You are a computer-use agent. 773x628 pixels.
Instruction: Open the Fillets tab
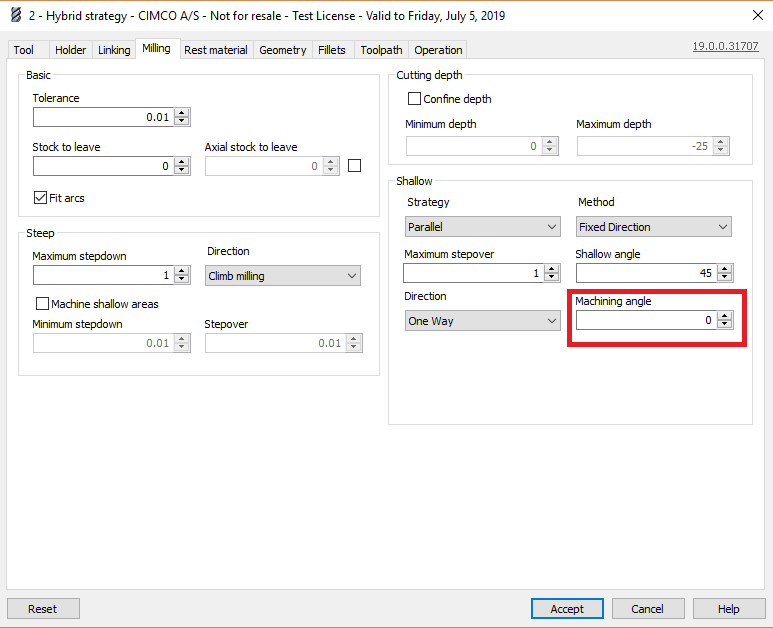[x=332, y=50]
